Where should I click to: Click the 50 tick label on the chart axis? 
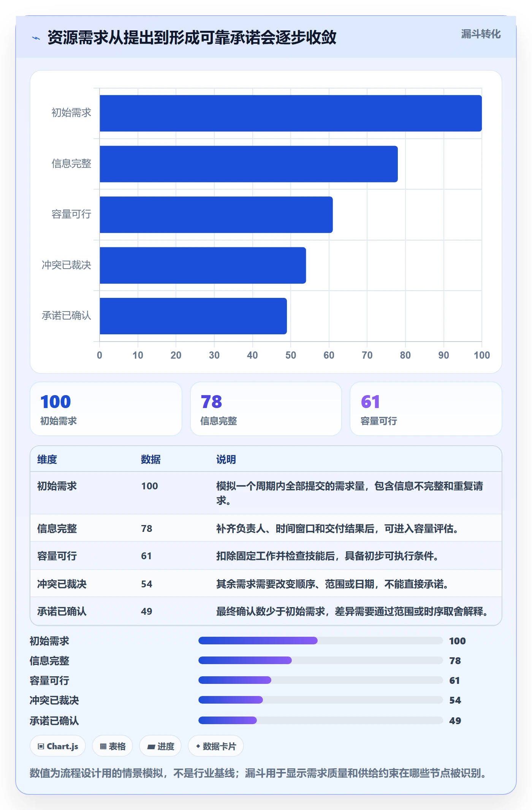tap(291, 355)
